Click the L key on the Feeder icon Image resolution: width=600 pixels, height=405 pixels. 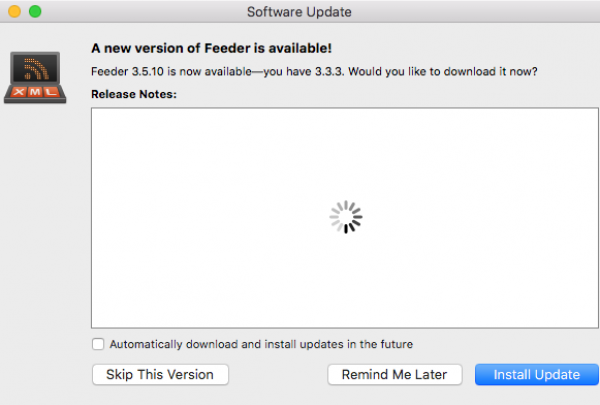[x=51, y=92]
